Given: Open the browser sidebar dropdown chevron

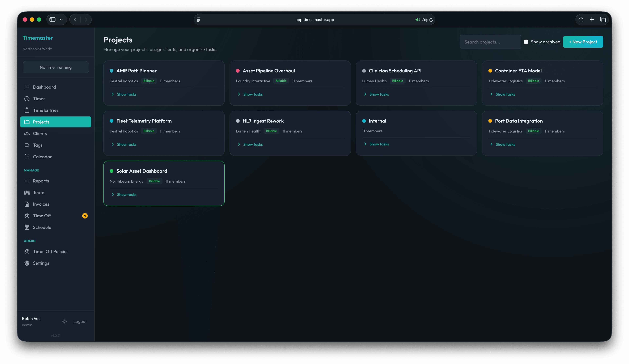Looking at the screenshot, I should click(61, 19).
